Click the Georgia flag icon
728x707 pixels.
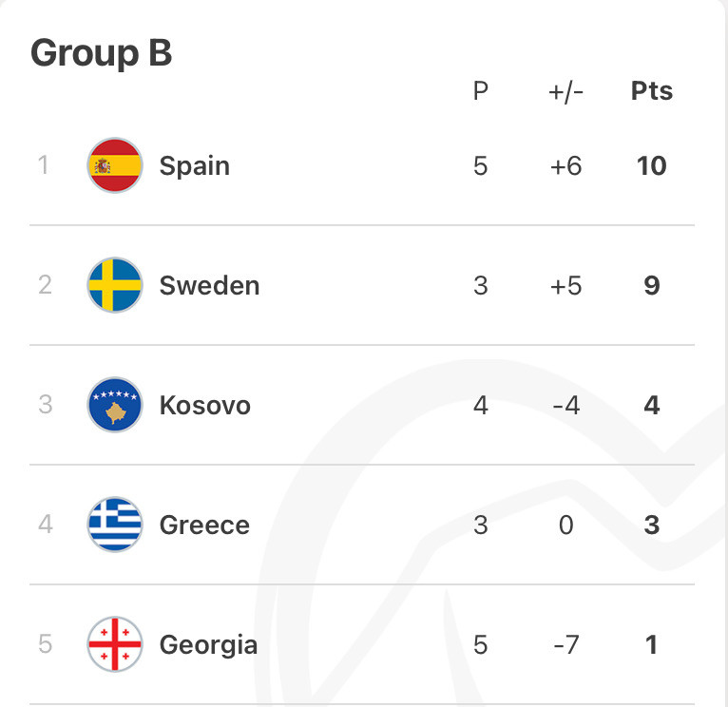pyautogui.click(x=115, y=644)
